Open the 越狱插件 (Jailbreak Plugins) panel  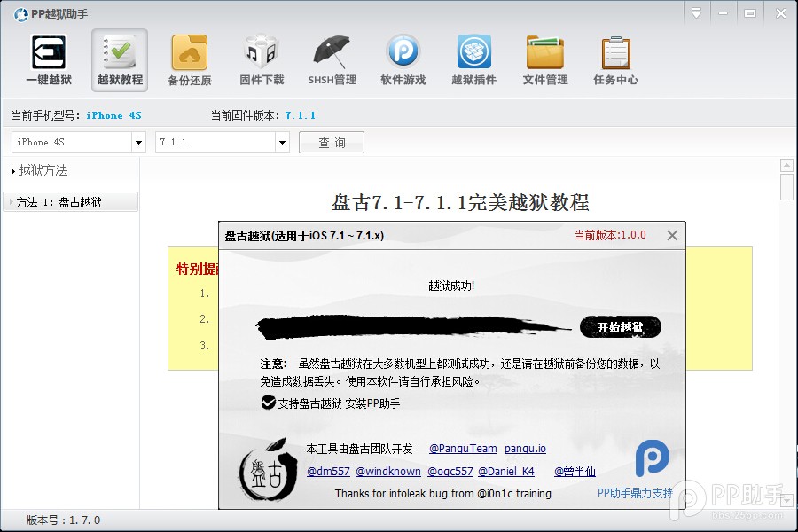473,59
